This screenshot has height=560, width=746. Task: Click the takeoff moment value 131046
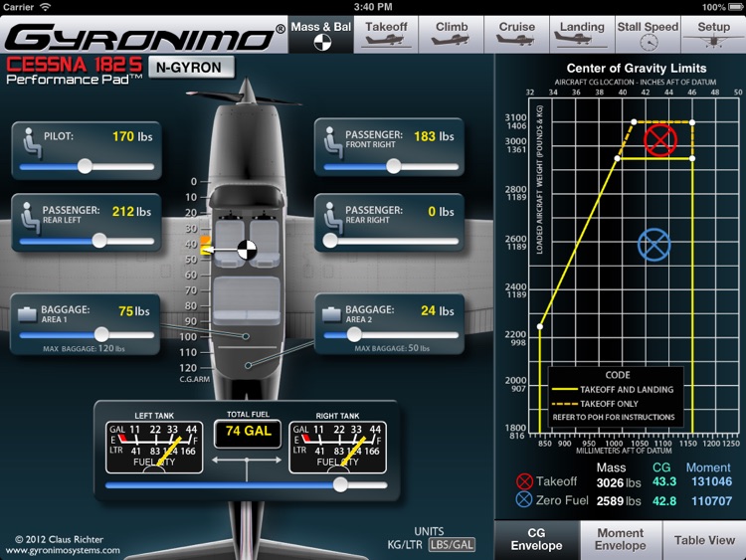coord(712,481)
